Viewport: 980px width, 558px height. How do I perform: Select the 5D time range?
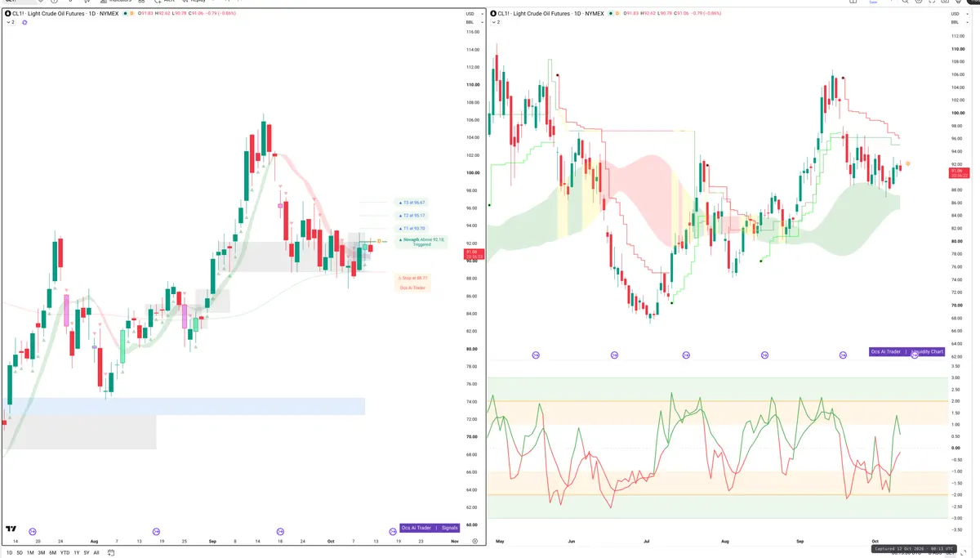coord(20,553)
